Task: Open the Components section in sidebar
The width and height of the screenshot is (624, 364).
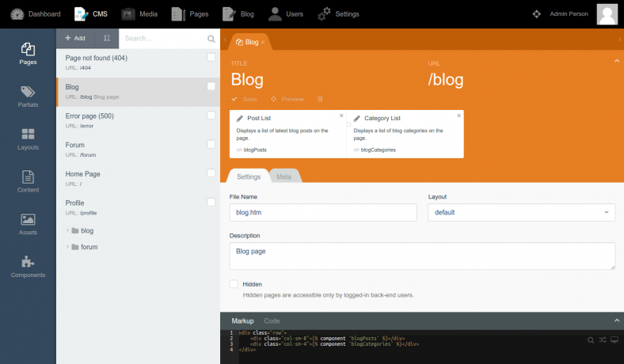Action: 28,267
